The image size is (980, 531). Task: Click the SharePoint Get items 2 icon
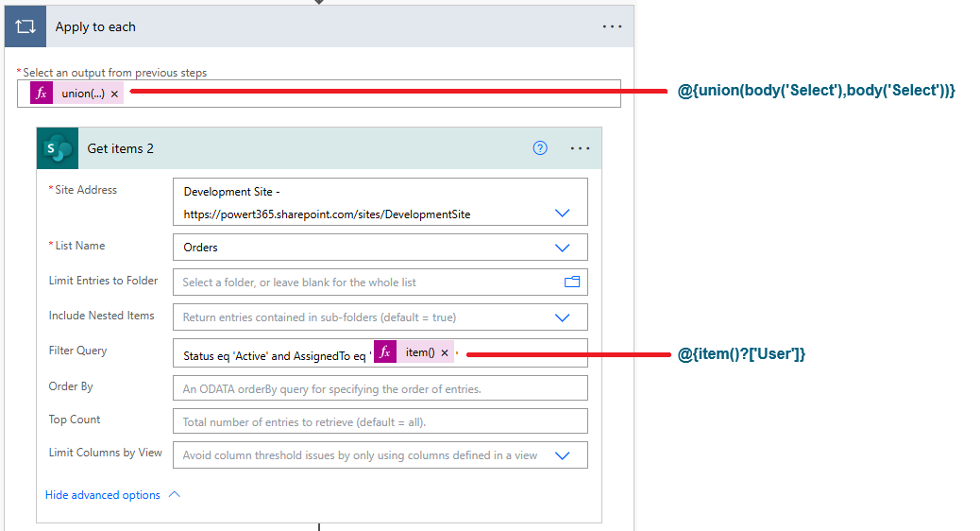tap(58, 148)
